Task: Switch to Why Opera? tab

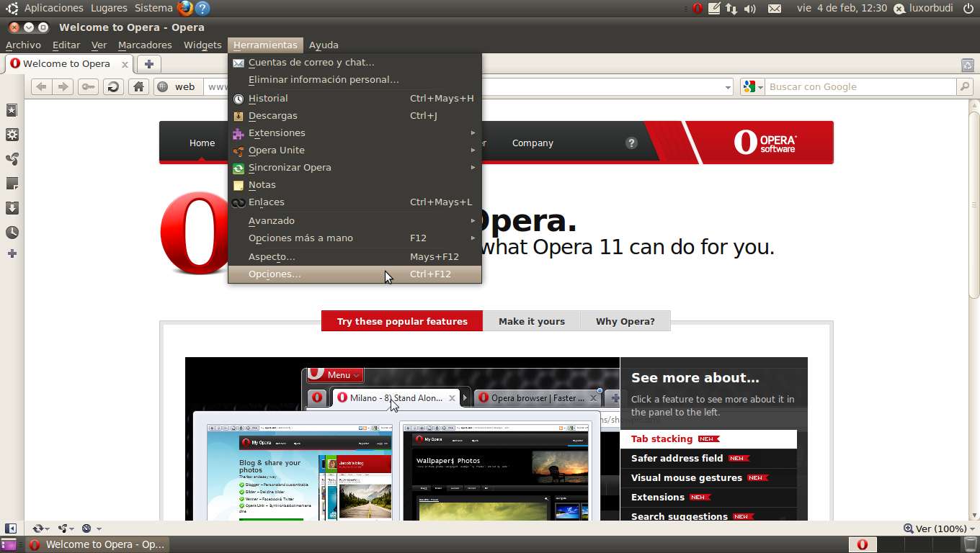Action: 625,321
